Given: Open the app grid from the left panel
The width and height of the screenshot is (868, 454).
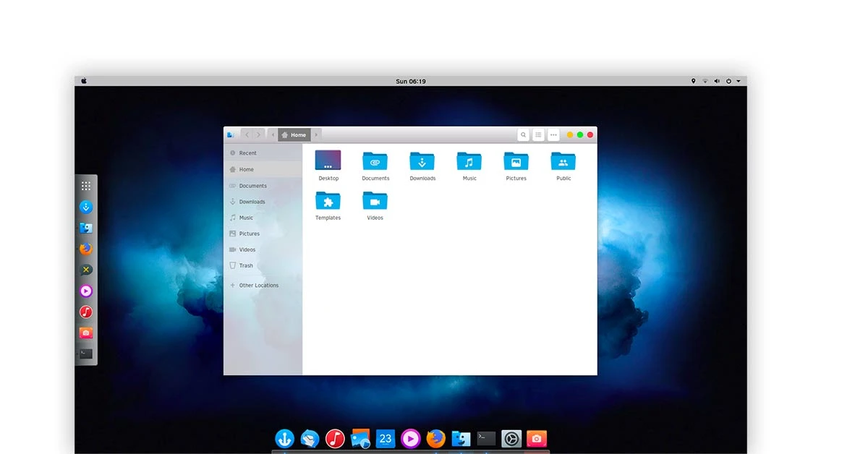Looking at the screenshot, I should pyautogui.click(x=85, y=185).
